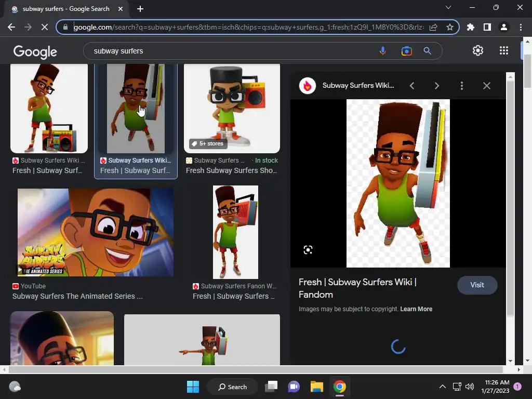Search by image with camera icon
This screenshot has height=399, width=532.
point(406,51)
